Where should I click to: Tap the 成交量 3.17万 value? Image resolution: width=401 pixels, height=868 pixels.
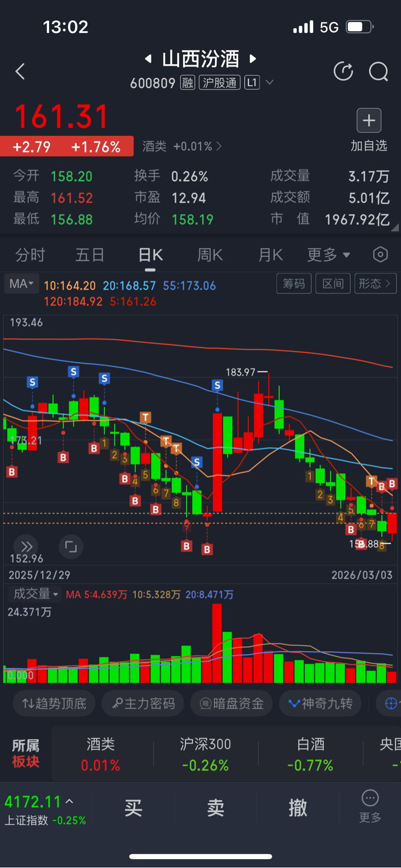click(369, 176)
